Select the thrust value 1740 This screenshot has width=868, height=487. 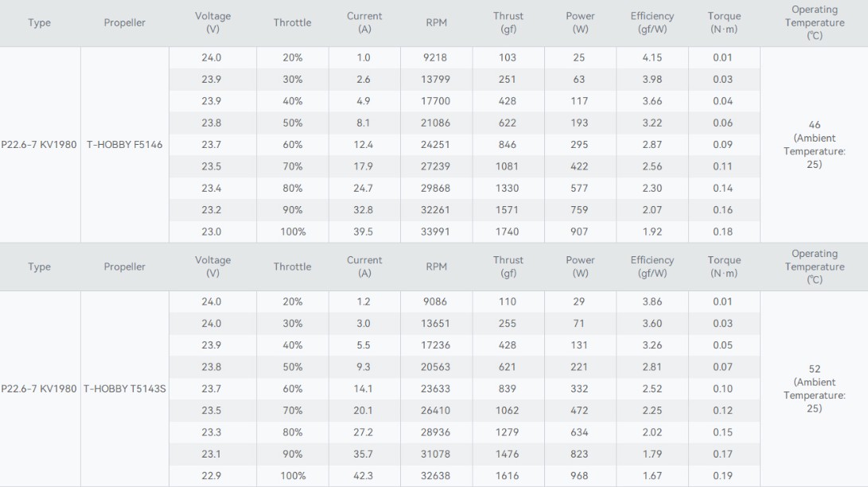[x=508, y=232]
